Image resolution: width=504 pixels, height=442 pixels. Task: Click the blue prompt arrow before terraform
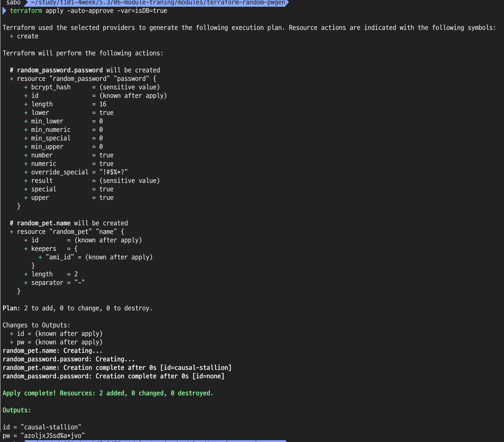[x=4, y=11]
